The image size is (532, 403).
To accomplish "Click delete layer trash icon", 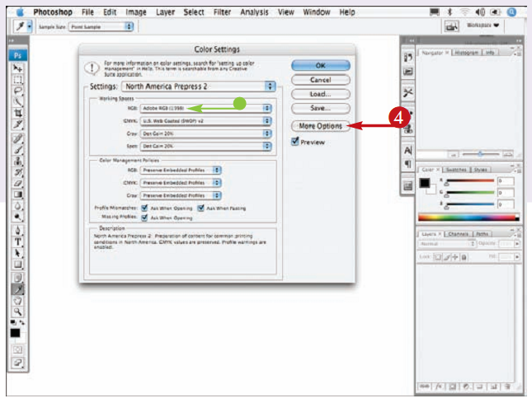I will tap(507, 387).
